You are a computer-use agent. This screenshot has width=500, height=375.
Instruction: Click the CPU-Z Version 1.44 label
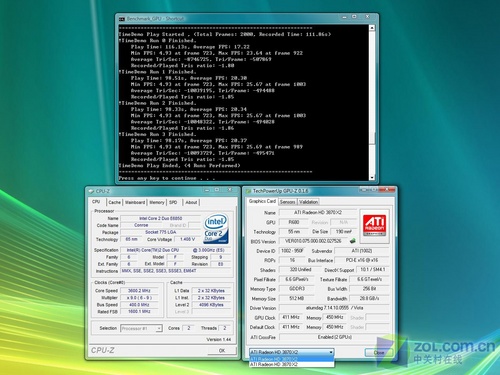(219, 340)
